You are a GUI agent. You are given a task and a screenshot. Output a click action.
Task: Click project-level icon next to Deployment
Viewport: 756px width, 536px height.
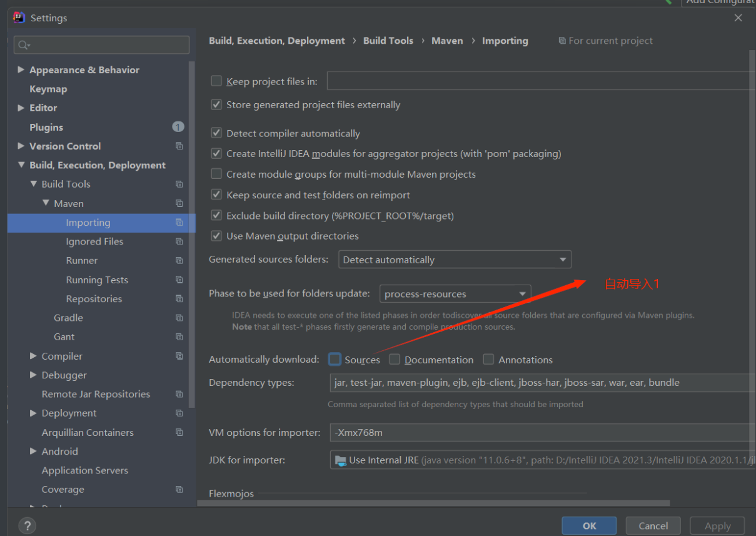pyautogui.click(x=179, y=413)
